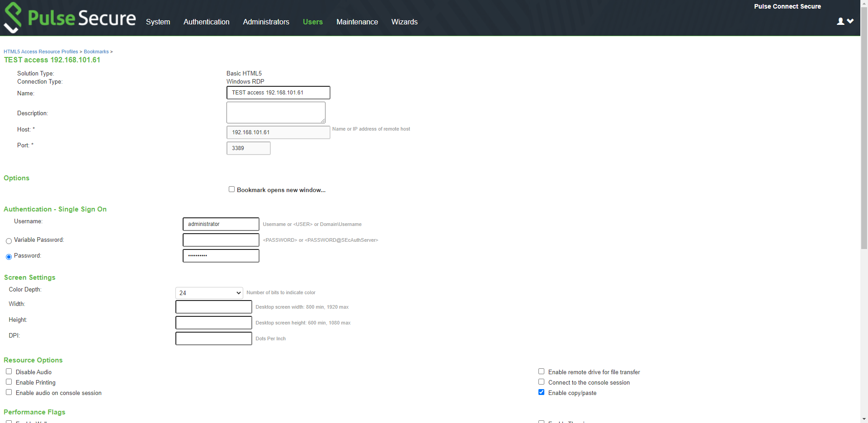Click the Variable Password input field
The image size is (868, 423).
point(221,240)
